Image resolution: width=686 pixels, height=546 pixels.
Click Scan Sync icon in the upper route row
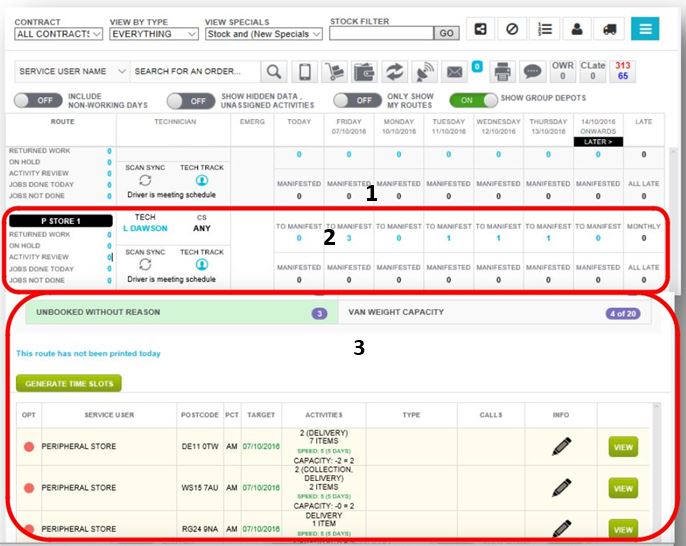coord(145,180)
